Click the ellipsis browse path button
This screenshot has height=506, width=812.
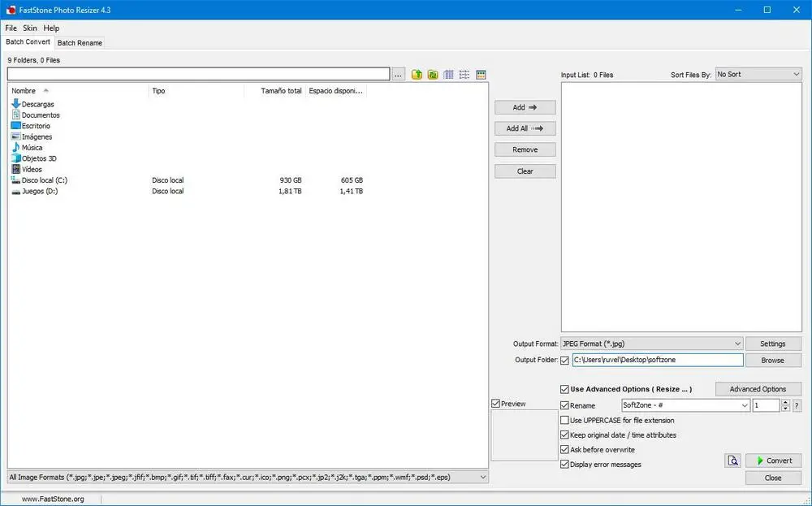pos(398,75)
